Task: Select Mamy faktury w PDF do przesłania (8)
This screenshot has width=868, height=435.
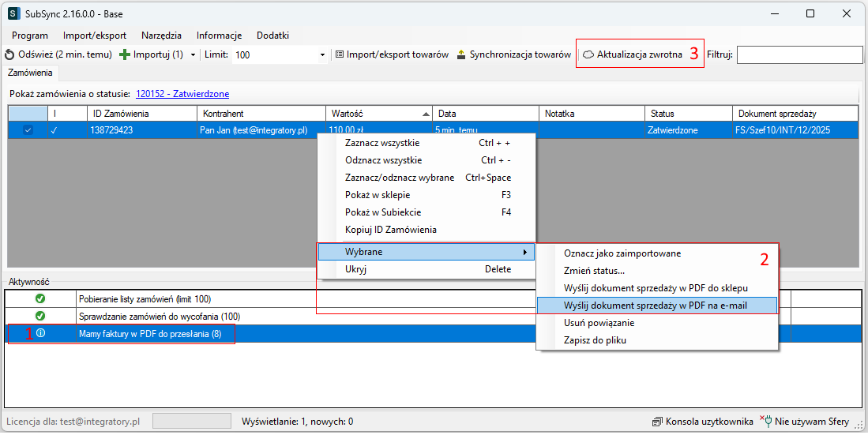Action: (433, 334)
